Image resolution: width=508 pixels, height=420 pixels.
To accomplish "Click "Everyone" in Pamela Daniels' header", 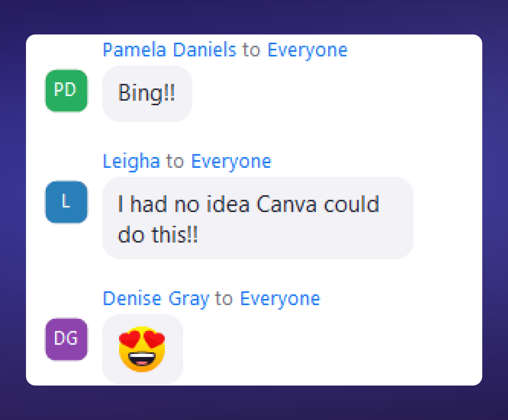I will click(308, 50).
